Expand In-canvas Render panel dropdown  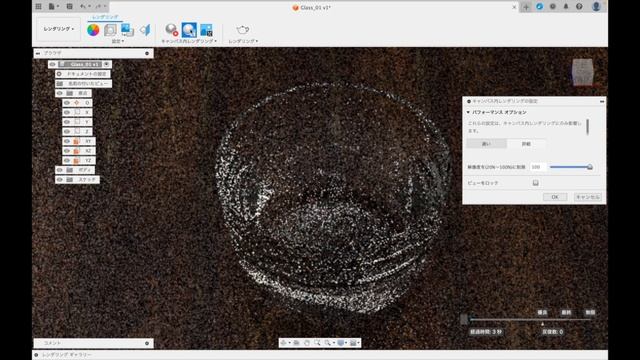click(189, 41)
